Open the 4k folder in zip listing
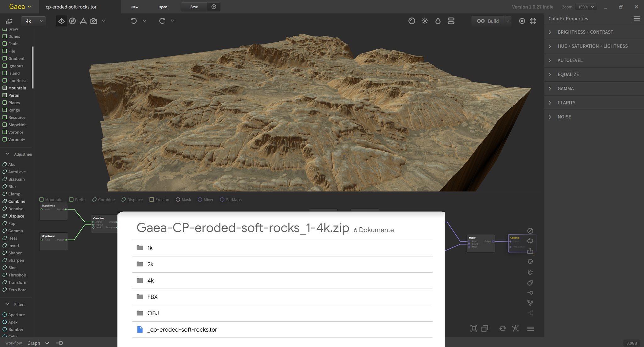The height and width of the screenshot is (347, 644). 282,281
